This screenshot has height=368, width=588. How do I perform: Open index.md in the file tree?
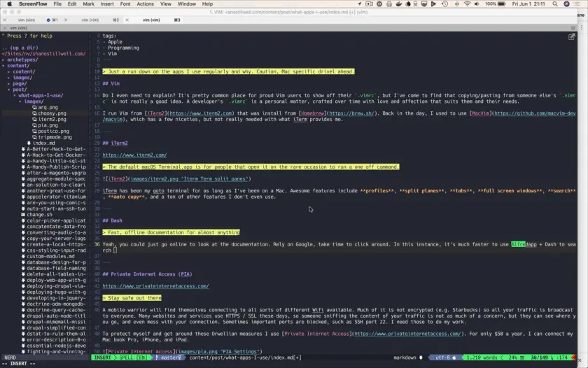click(x=43, y=143)
